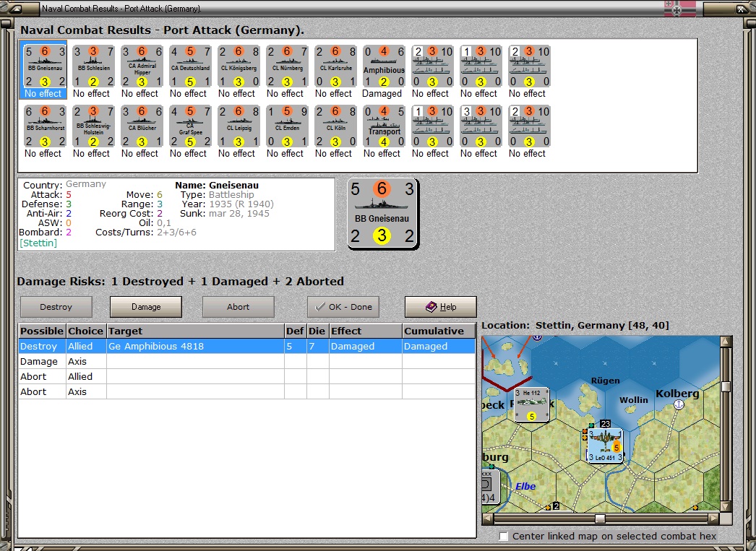Select the damaged Amphibious unit counter

pos(385,66)
